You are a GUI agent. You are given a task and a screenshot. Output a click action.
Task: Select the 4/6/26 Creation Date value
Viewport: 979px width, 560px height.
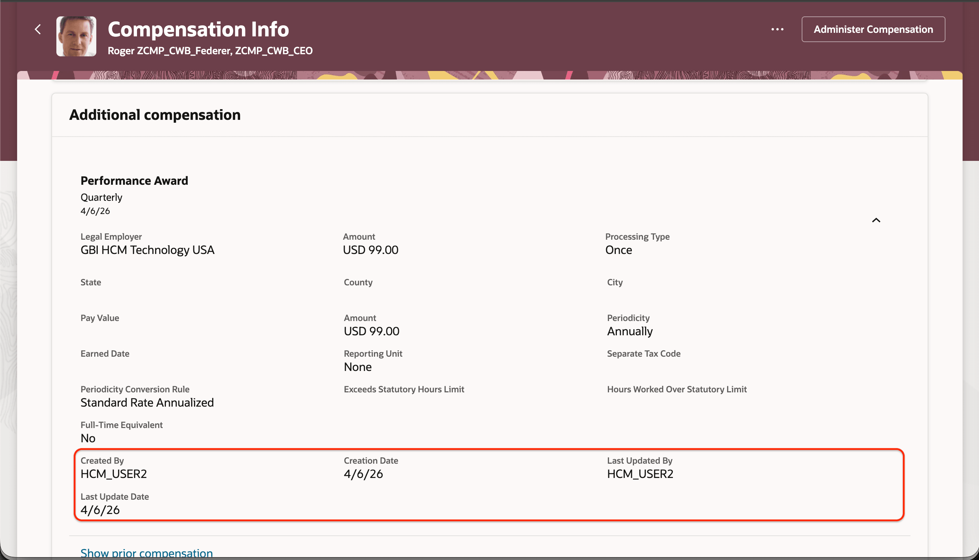[363, 474]
